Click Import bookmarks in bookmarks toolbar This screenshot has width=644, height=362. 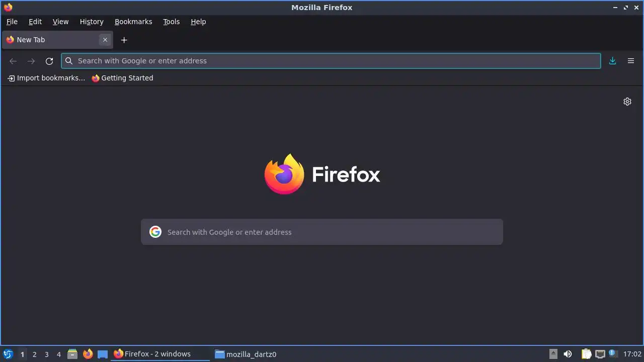click(x=46, y=78)
